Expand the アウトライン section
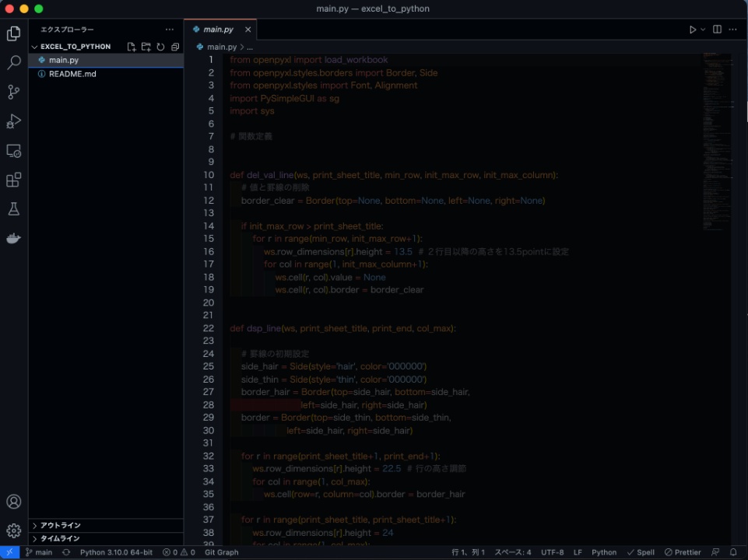 point(60,525)
